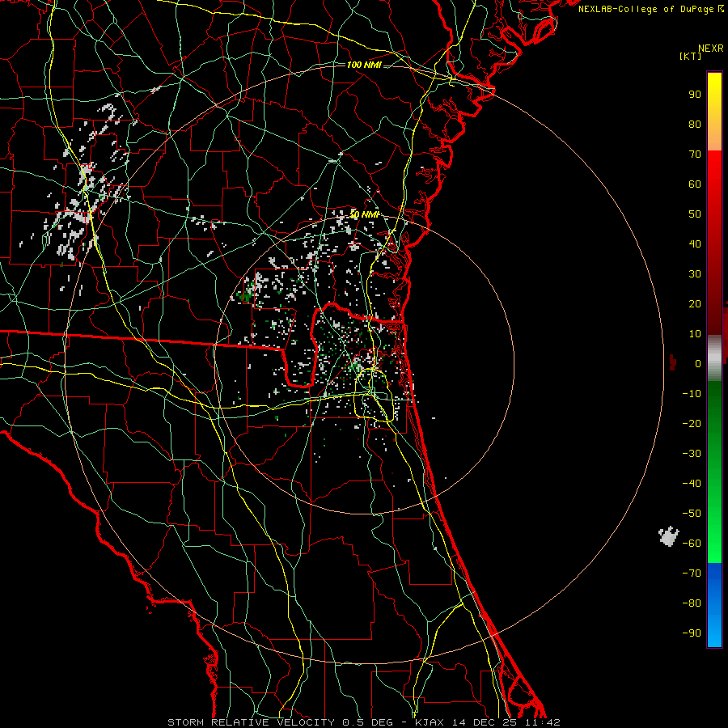Click the positive 70 knot scale value
This screenshot has height=728, width=728.
(695, 154)
